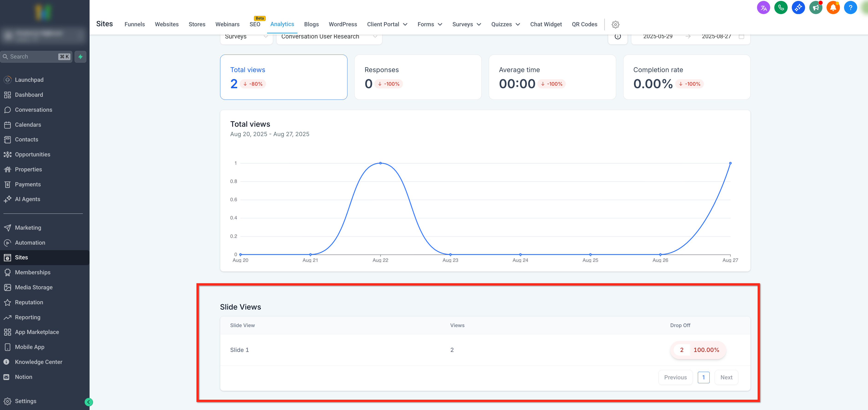
Task: Open Conversations in the sidebar
Action: tap(33, 110)
